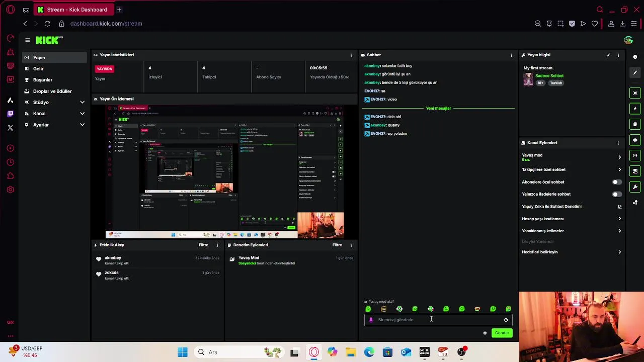This screenshot has width=644, height=362.
Task: Open File Explorer from taskbar
Action: point(351,352)
